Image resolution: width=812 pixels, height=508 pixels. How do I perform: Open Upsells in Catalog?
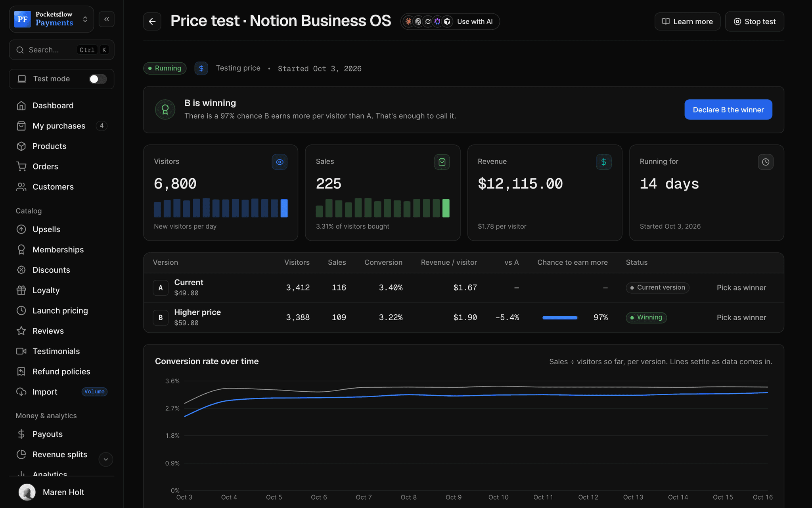point(61,229)
